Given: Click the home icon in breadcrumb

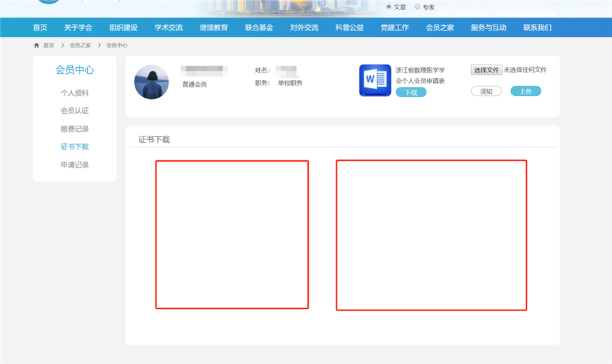Looking at the screenshot, I should tap(37, 45).
